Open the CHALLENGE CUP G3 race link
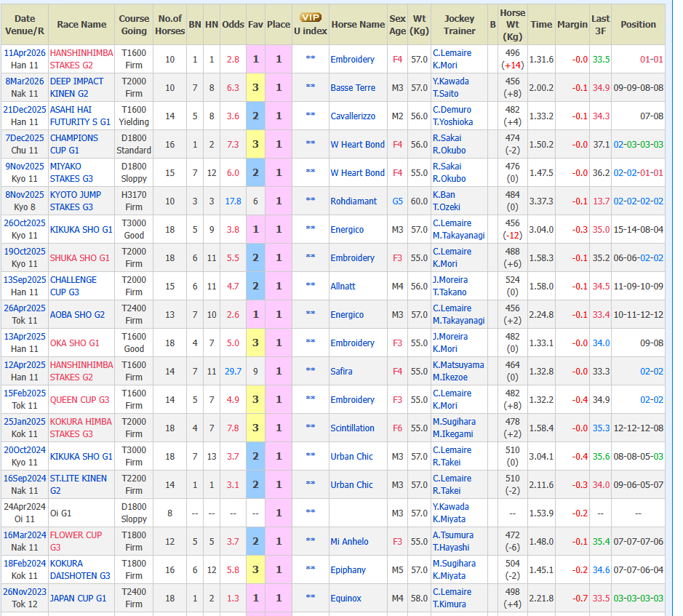This screenshot has width=683, height=616. tap(73, 286)
